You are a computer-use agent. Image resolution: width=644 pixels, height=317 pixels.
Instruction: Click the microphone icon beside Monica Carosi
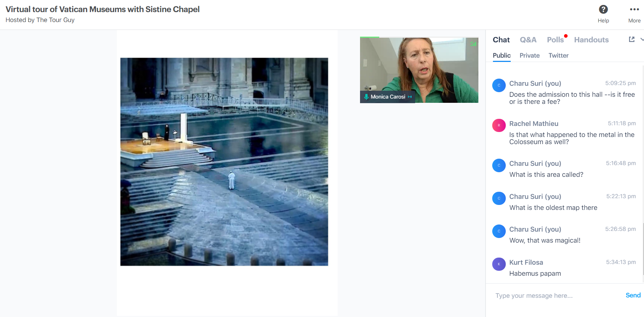click(366, 97)
